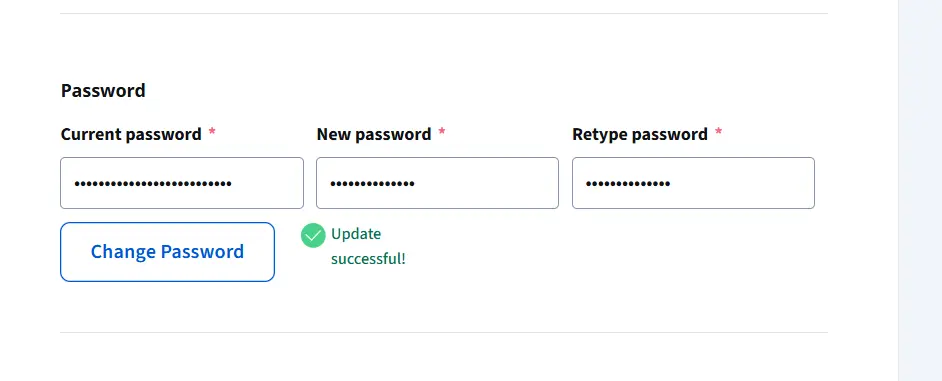This screenshot has width=942, height=381.
Task: Click the green success checkmark icon
Action: point(313,236)
